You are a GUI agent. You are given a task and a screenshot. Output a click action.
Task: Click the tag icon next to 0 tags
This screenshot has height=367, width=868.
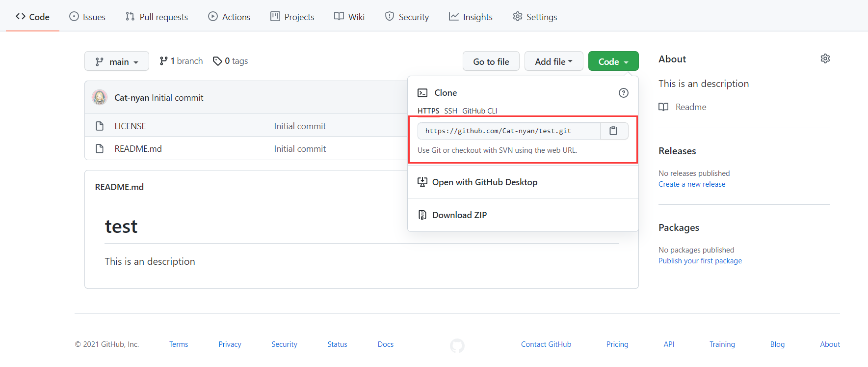pyautogui.click(x=217, y=61)
